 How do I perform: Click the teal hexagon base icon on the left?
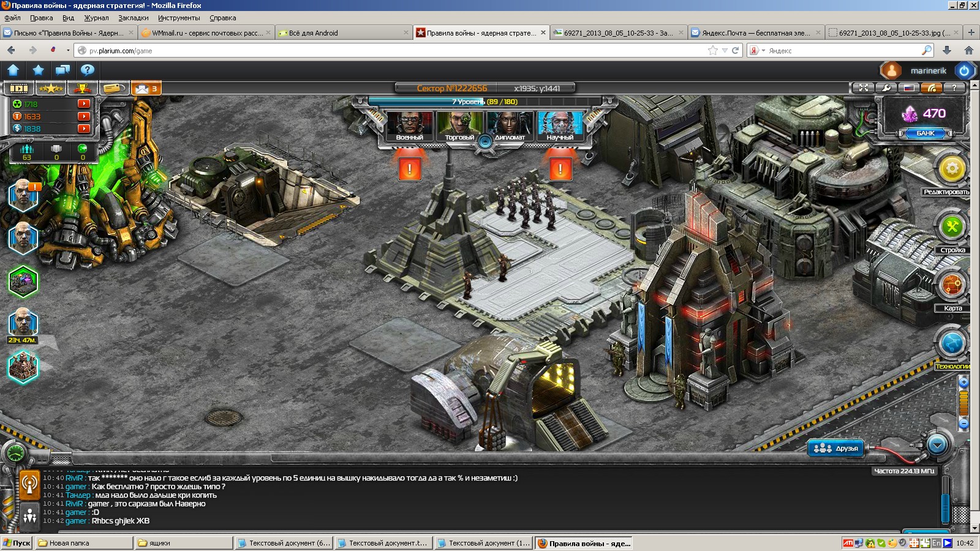[x=23, y=365]
